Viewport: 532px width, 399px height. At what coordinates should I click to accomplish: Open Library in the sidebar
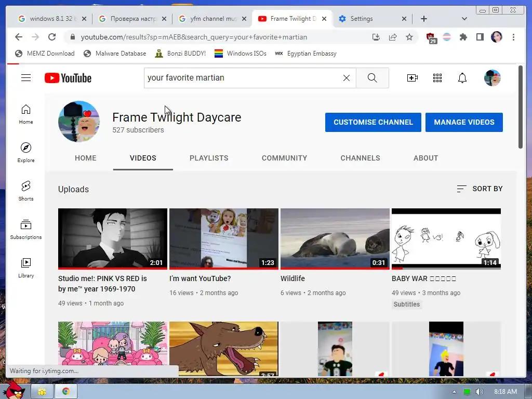[26, 268]
